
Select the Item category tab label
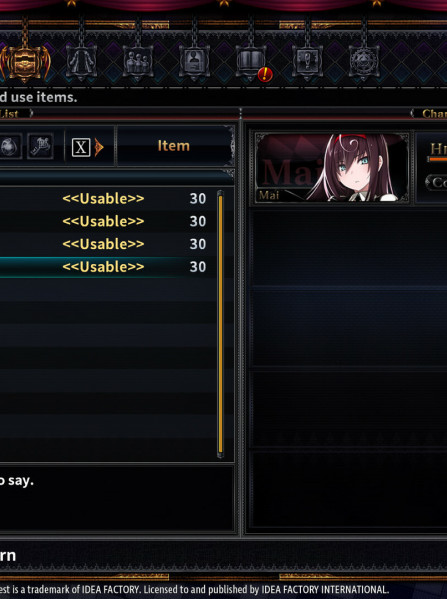[174, 146]
